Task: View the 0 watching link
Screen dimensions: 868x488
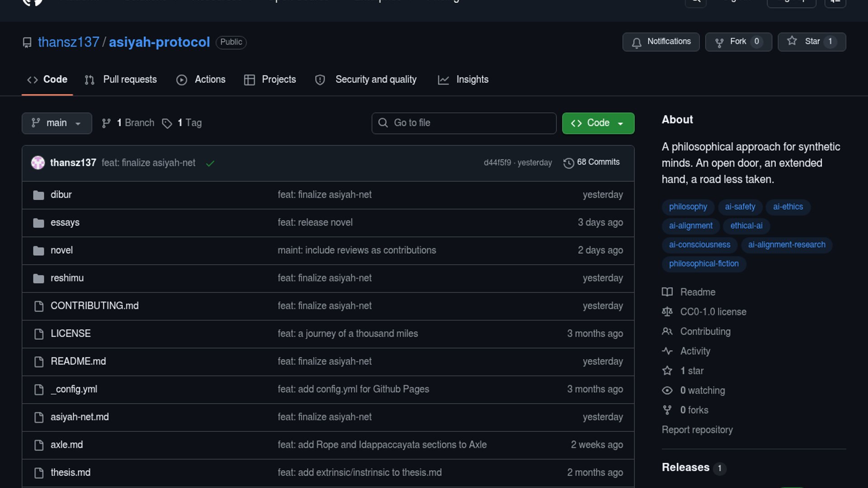Action: click(x=702, y=390)
